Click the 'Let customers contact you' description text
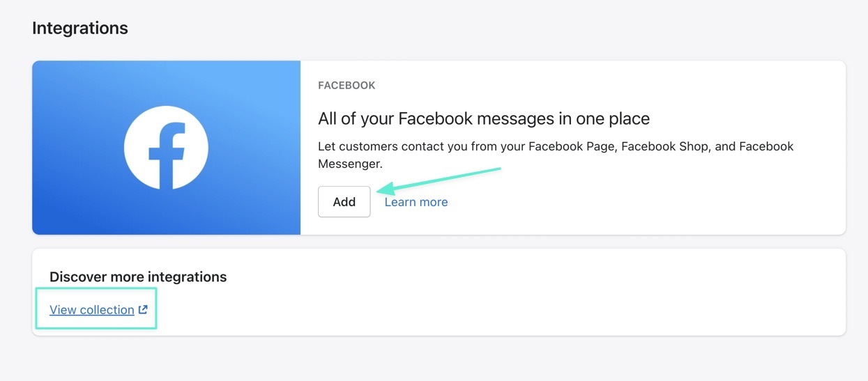 pos(556,155)
